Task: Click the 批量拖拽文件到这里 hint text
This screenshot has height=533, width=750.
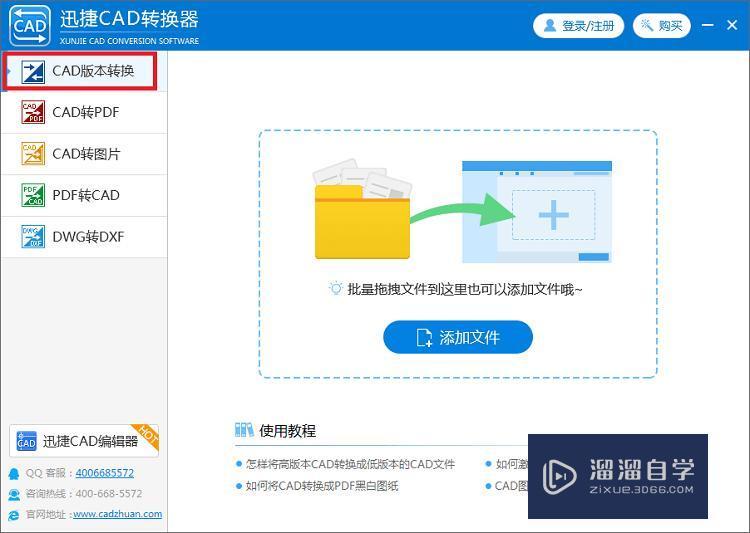Action: pos(464,289)
